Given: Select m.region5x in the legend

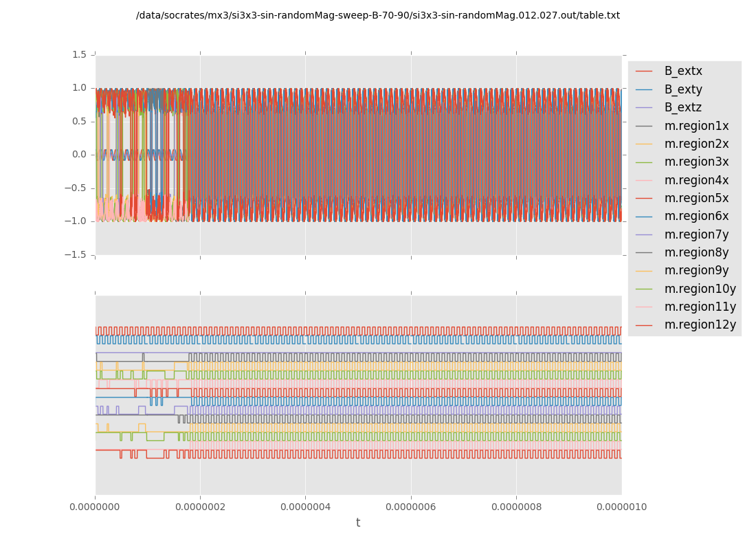Looking at the screenshot, I should [x=696, y=199].
